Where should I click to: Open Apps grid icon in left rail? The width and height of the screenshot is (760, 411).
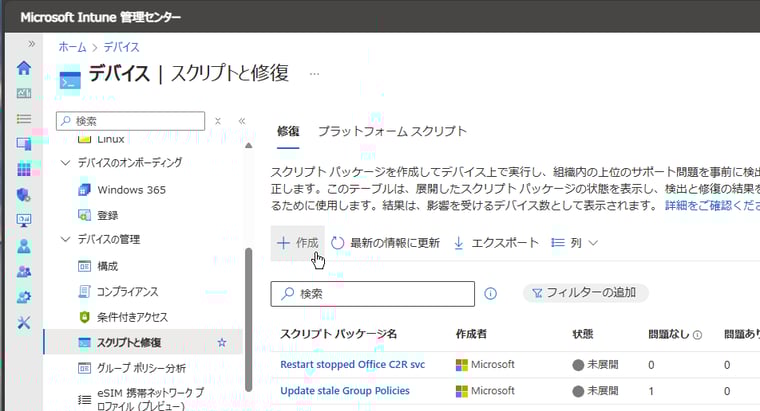24,169
